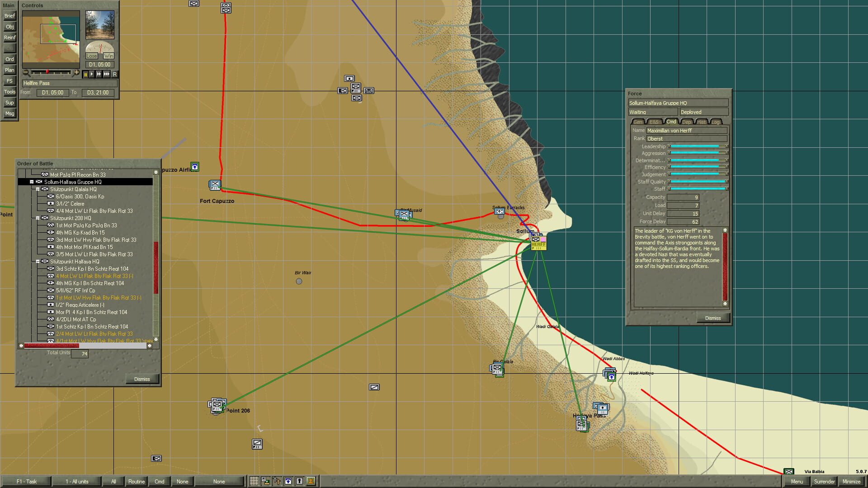Collapse the Stützpunkt 208 HQ branch
This screenshot has height=488, width=868.
38,218
